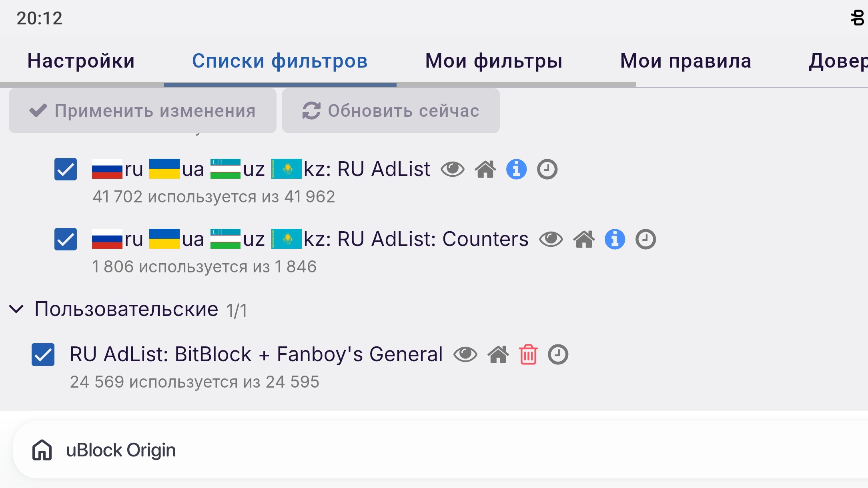This screenshot has width=868, height=488.
Task: Click Обновить сейчас button
Action: click(391, 111)
